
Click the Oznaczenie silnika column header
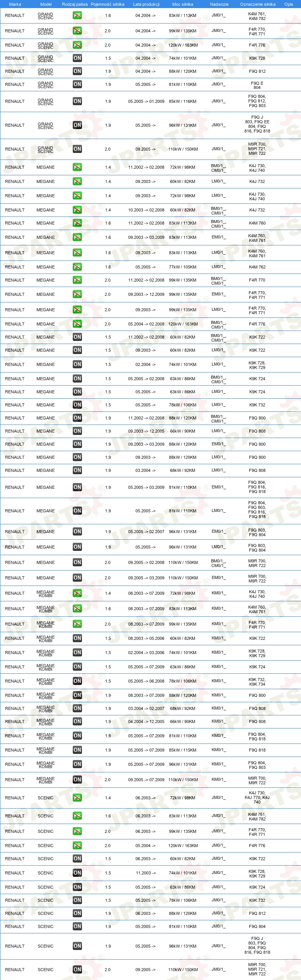point(258,4)
